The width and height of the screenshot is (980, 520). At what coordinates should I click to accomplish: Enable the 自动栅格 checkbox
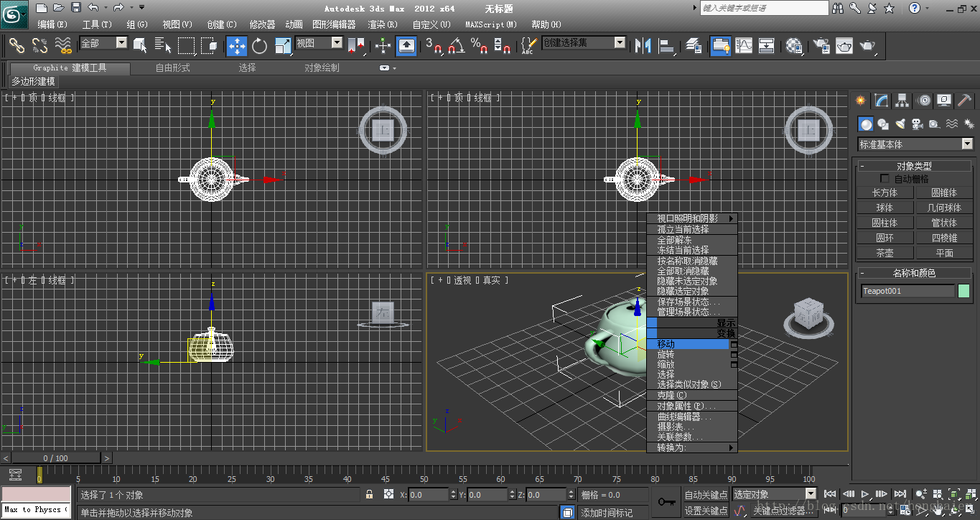pyautogui.click(x=885, y=179)
